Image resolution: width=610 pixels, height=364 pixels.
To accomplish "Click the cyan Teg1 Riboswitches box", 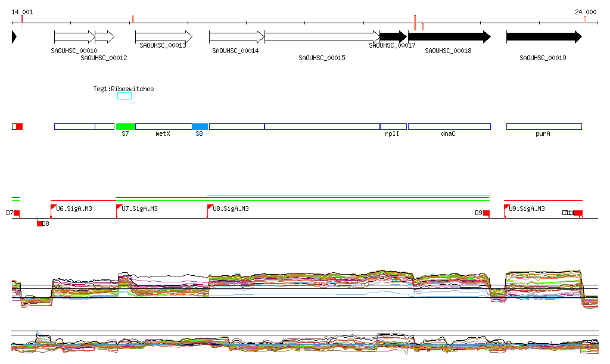I will [x=125, y=96].
